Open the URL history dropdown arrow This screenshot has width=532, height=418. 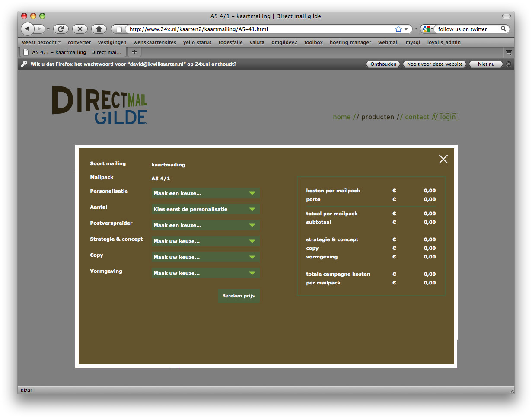coord(406,29)
